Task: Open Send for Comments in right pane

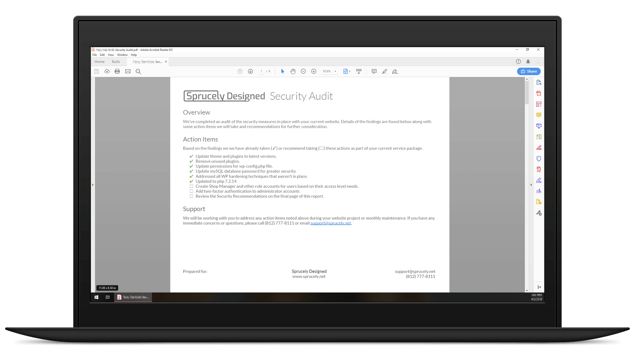Action: 539,202
